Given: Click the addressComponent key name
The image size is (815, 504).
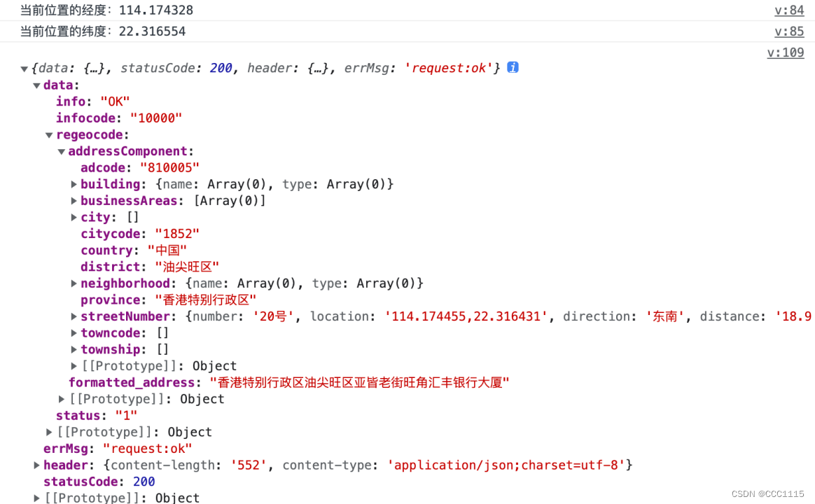Looking at the screenshot, I should click(128, 151).
